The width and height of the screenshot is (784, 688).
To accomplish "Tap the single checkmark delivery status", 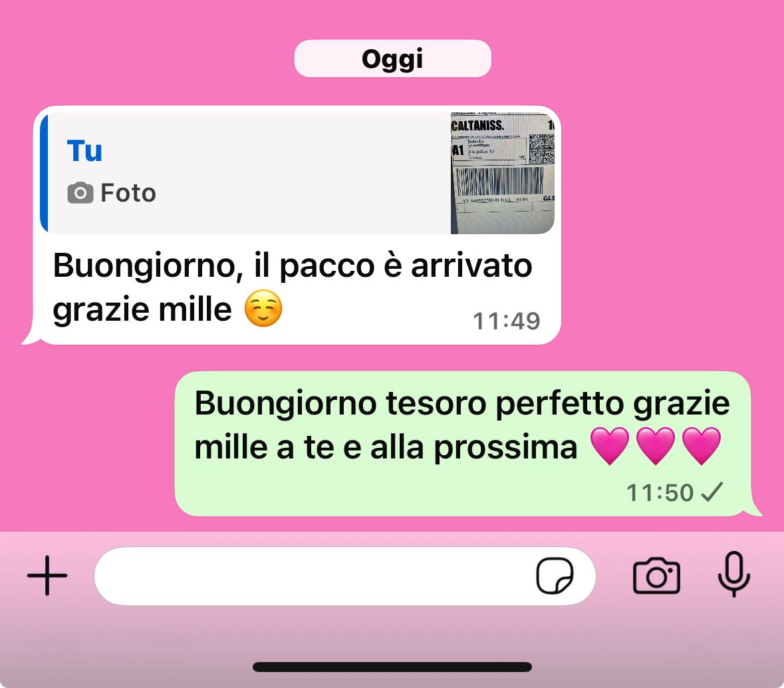I will [712, 492].
